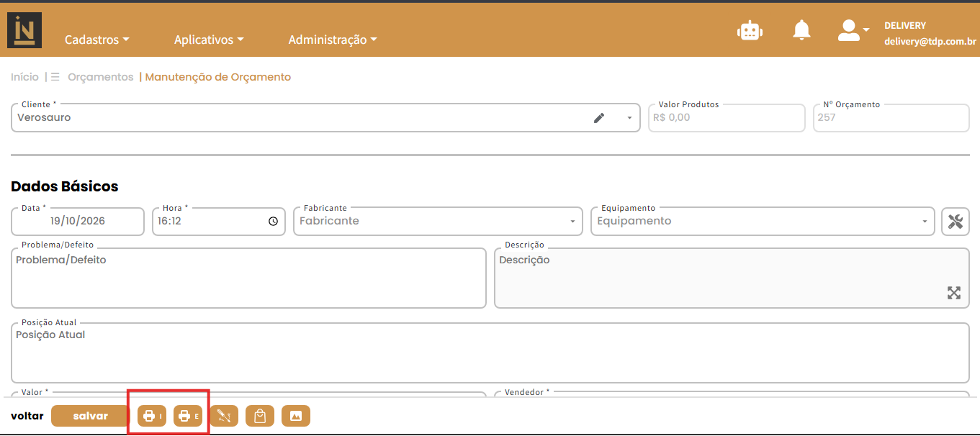Go to Orçamentos in the breadcrumb
The image size is (980, 436).
(101, 77)
